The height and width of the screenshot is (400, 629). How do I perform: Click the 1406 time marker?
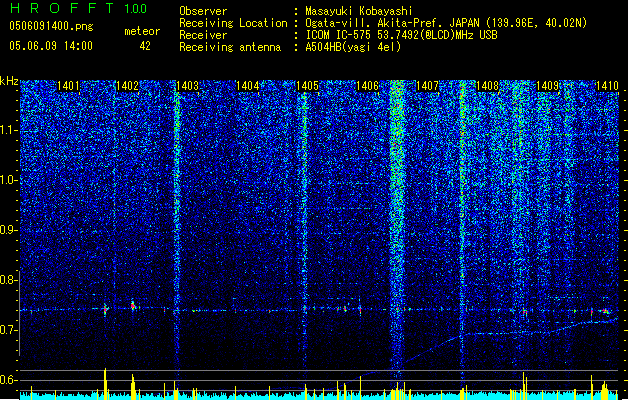(367, 86)
